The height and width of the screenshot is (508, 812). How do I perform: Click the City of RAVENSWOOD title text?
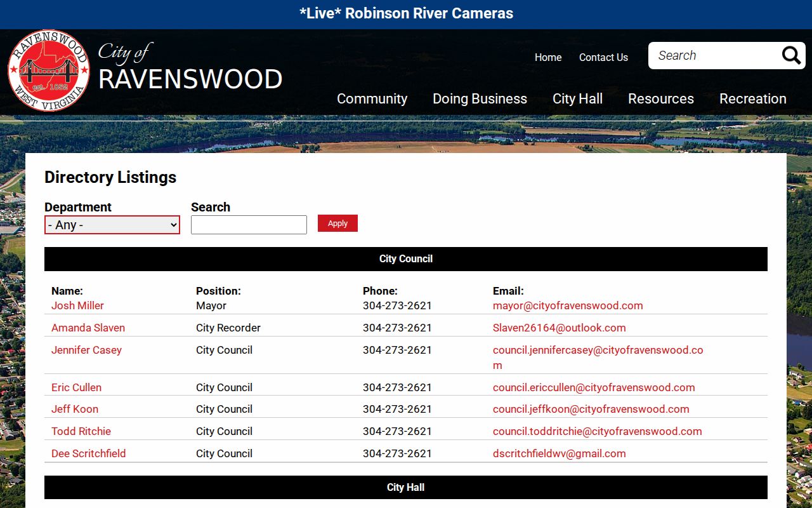[x=190, y=67]
